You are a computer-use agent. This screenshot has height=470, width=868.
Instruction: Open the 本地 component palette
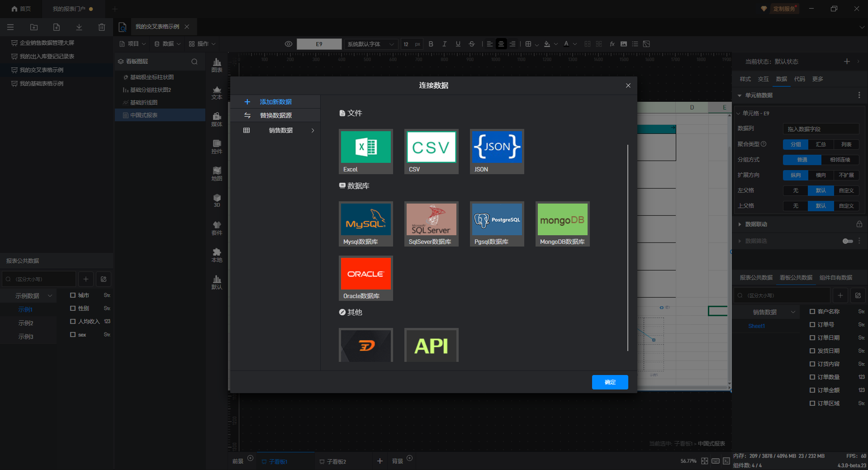tap(217, 256)
